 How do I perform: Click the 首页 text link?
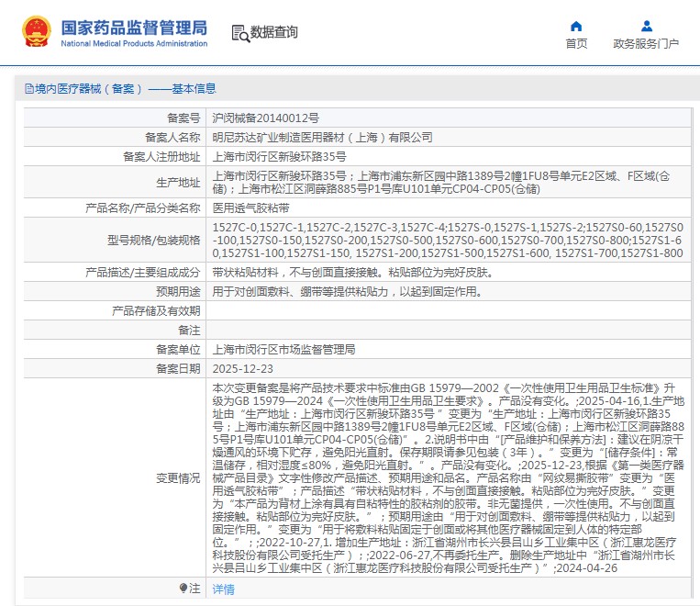[x=576, y=44]
